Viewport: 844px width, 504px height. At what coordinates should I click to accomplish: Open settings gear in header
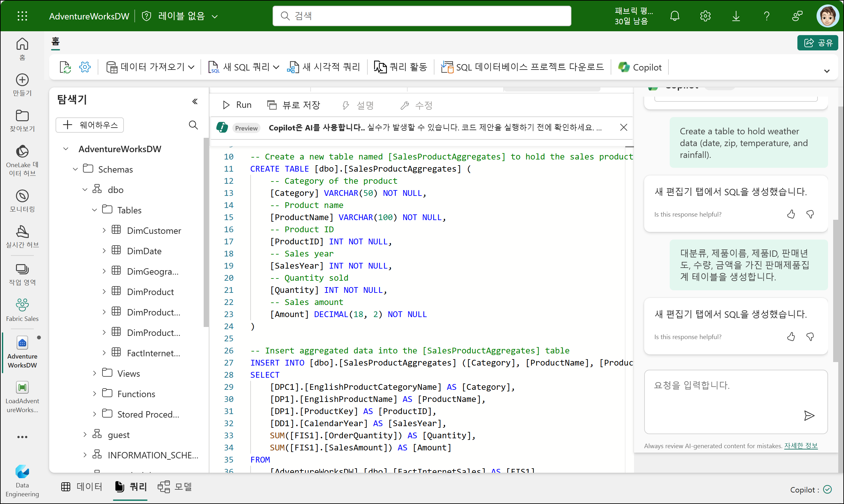click(x=705, y=16)
